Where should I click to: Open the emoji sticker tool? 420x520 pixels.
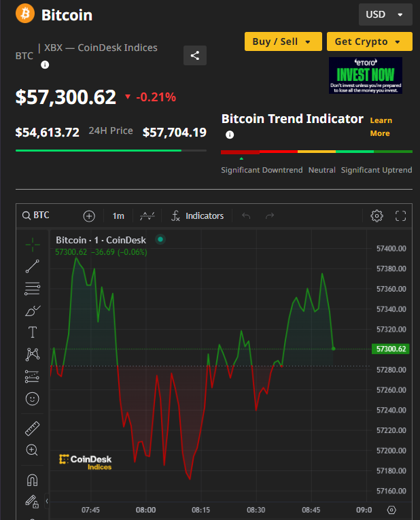[x=32, y=398]
